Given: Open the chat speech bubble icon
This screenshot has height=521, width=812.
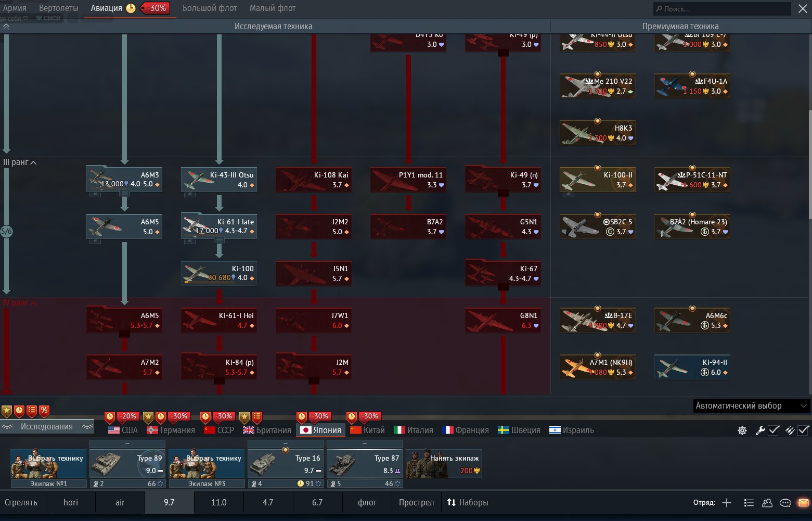Looking at the screenshot, I should pyautogui.click(x=785, y=503).
